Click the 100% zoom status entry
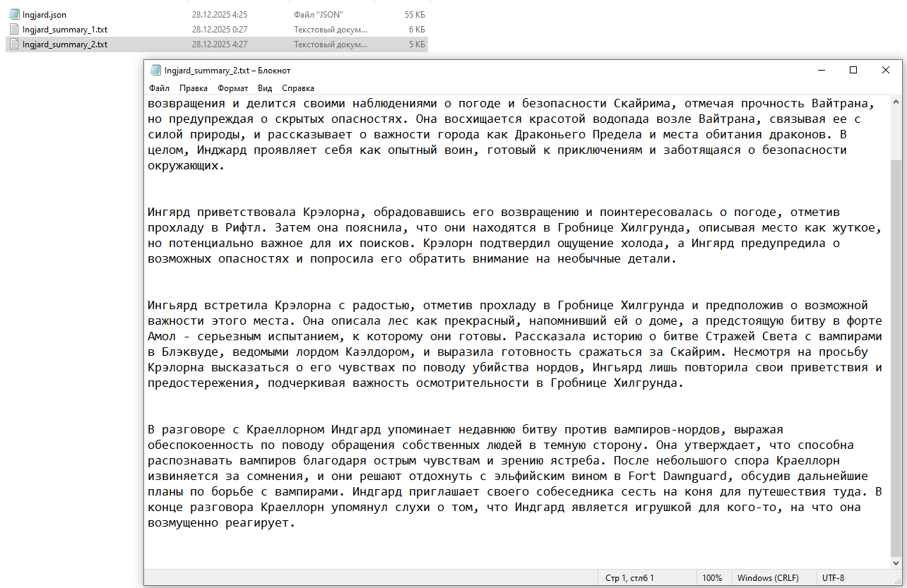 point(712,578)
